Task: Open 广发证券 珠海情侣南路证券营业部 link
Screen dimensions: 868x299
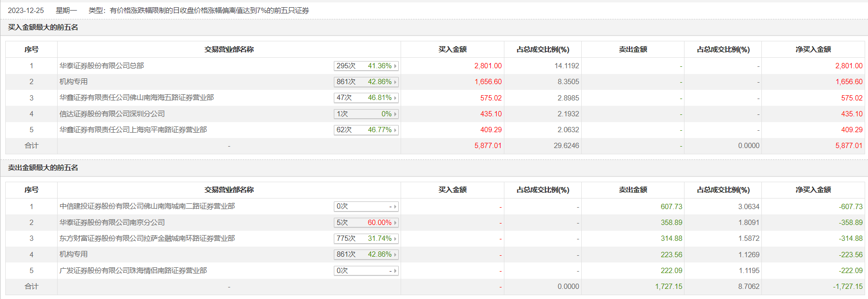Action: coord(133,271)
